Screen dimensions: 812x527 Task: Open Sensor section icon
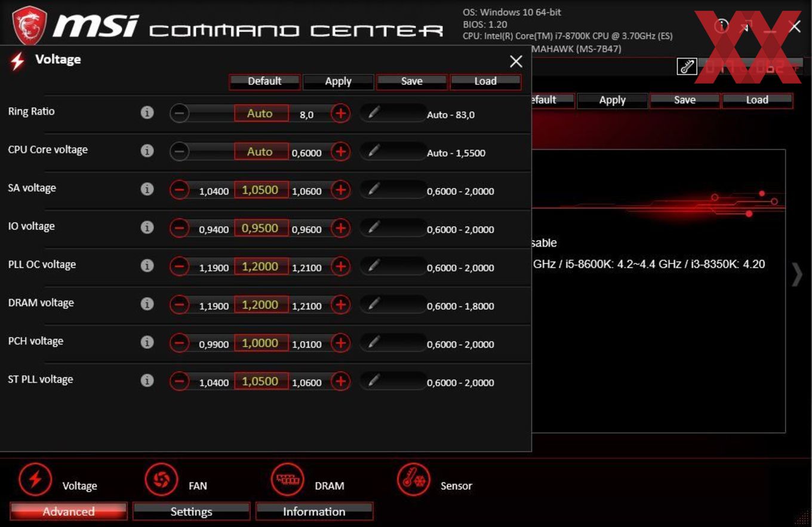click(x=414, y=479)
